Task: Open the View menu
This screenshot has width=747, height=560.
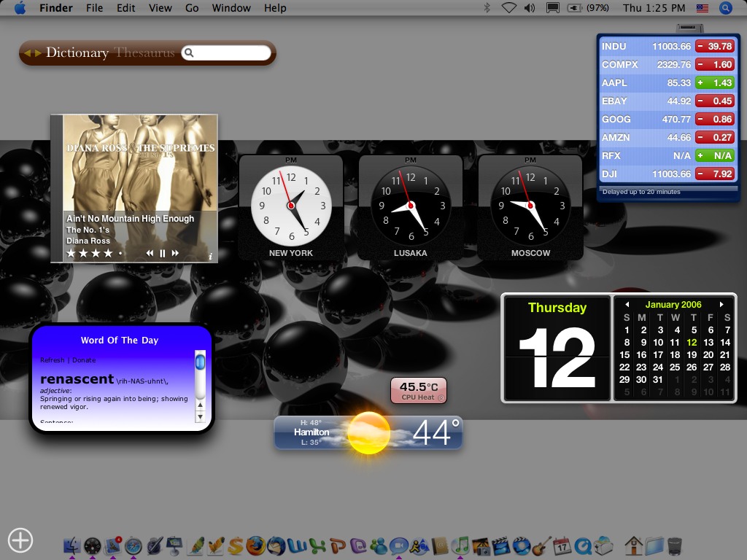Action: (x=160, y=7)
